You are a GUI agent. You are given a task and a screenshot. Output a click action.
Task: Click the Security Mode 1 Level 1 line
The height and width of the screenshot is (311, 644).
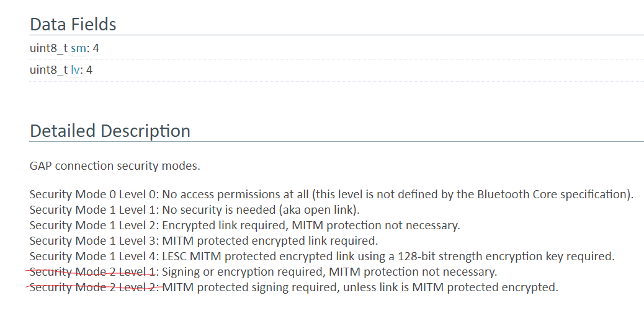195,209
